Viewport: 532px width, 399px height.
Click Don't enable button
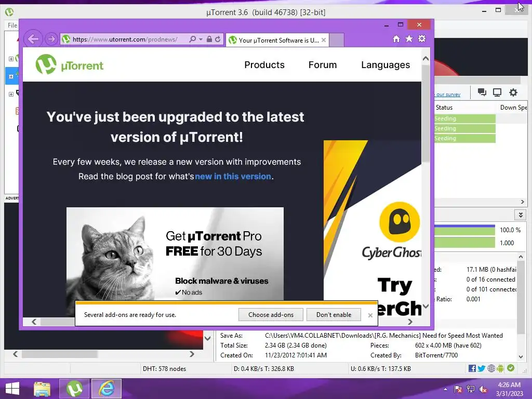point(334,314)
